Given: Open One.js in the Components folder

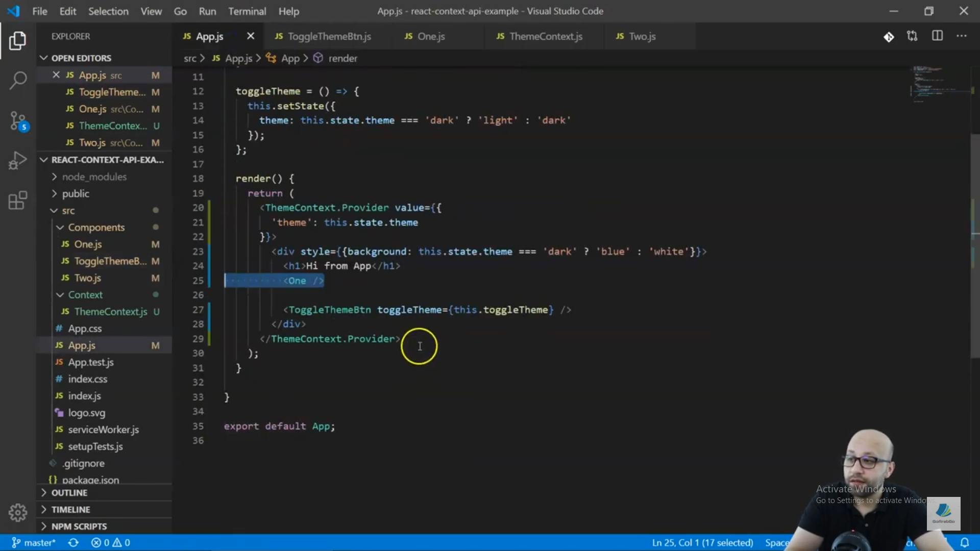Looking at the screenshot, I should pyautogui.click(x=104, y=244).
